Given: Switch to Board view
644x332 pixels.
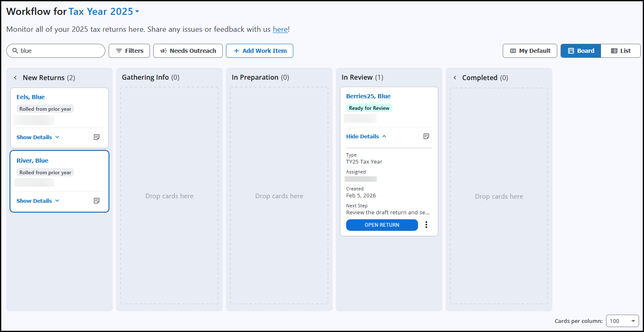Looking at the screenshot, I should [x=581, y=51].
